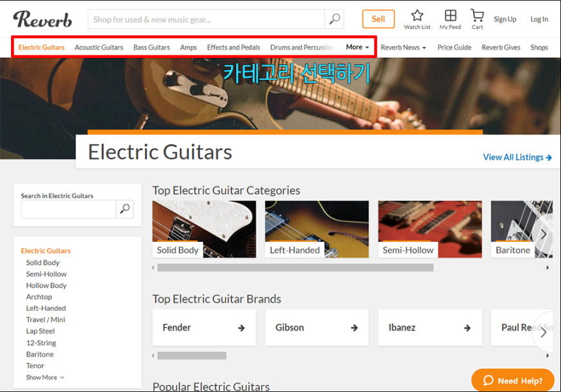
Task: Select Hollow Body in sidebar list
Action: point(46,286)
